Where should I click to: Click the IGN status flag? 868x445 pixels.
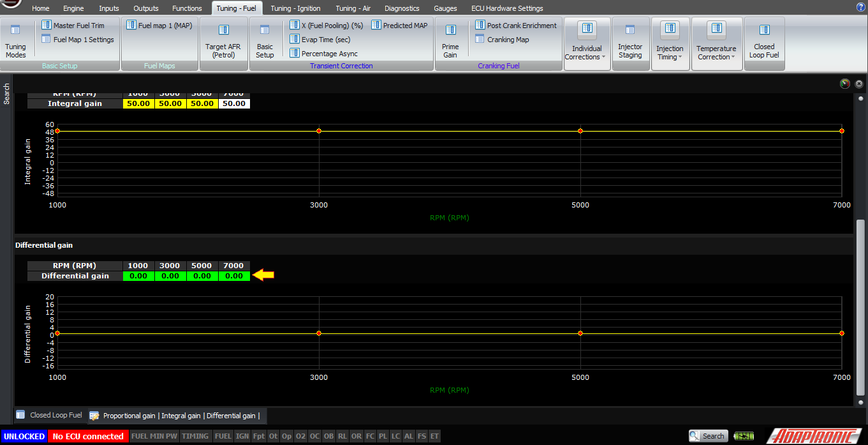click(242, 436)
